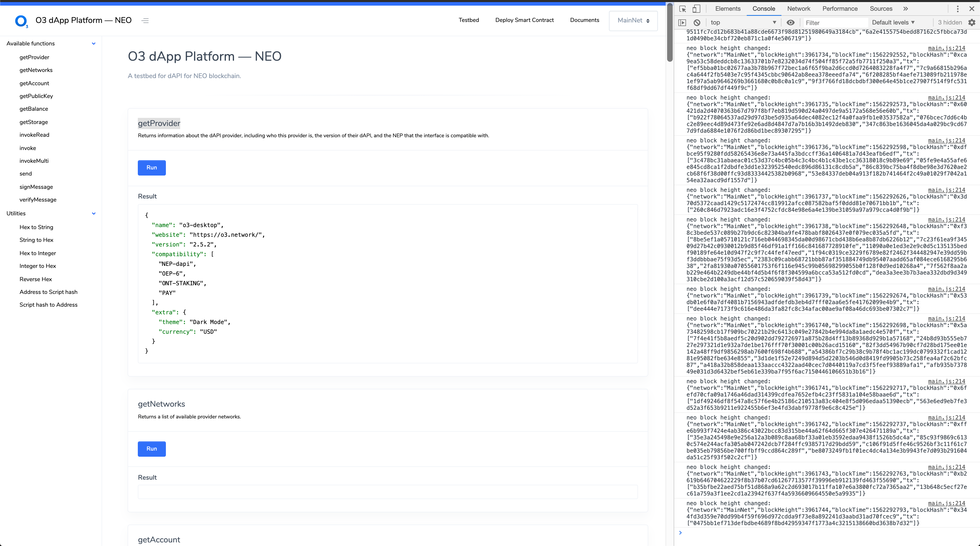Collapse Utilities section chevron

(94, 214)
